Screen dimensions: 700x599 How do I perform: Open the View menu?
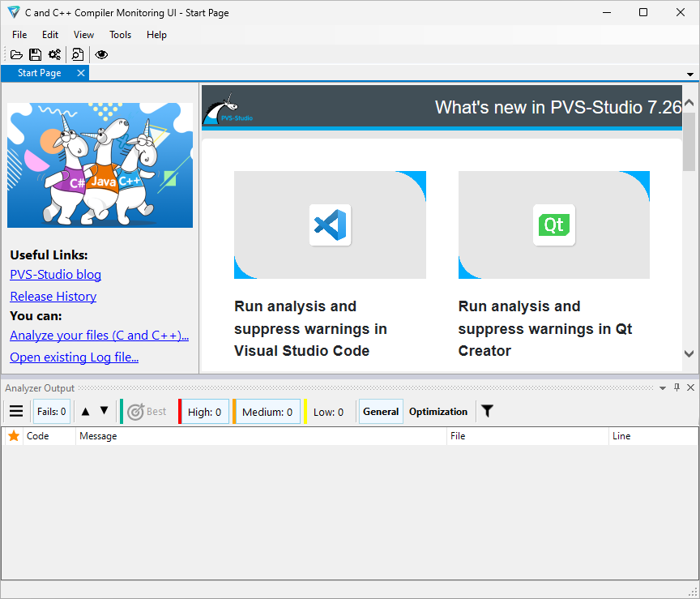(83, 35)
